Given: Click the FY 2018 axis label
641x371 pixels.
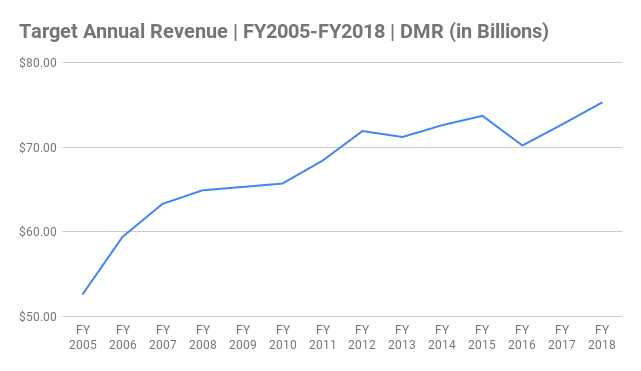Looking at the screenshot, I should click(x=602, y=337).
